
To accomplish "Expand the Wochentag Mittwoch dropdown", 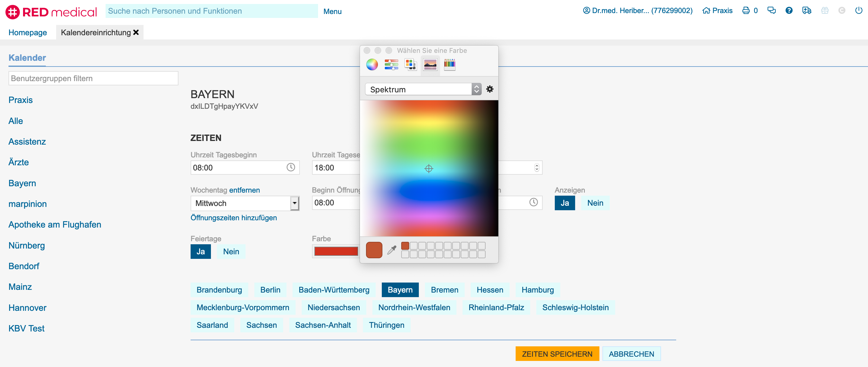I will pyautogui.click(x=294, y=203).
